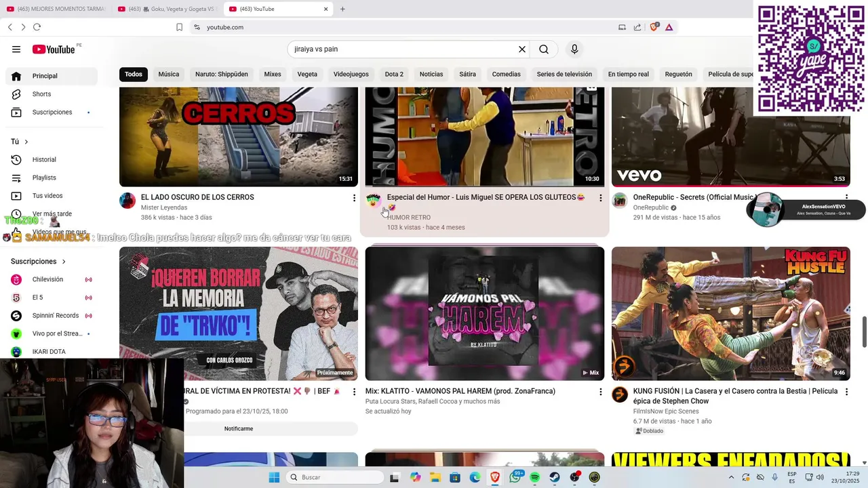Select the 'Sátira' filter chip

click(468, 74)
